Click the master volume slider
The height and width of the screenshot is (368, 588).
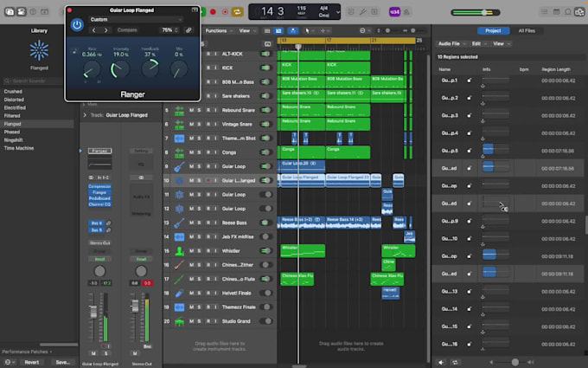pyautogui.click(x=476, y=12)
